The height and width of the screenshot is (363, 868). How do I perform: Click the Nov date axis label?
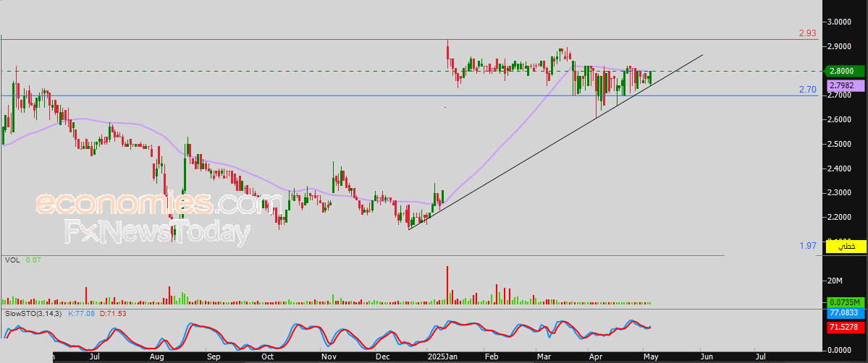(329, 358)
